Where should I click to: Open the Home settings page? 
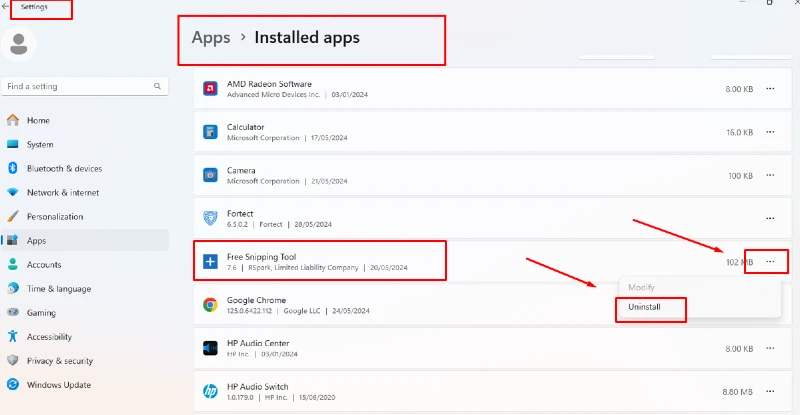[x=38, y=120]
